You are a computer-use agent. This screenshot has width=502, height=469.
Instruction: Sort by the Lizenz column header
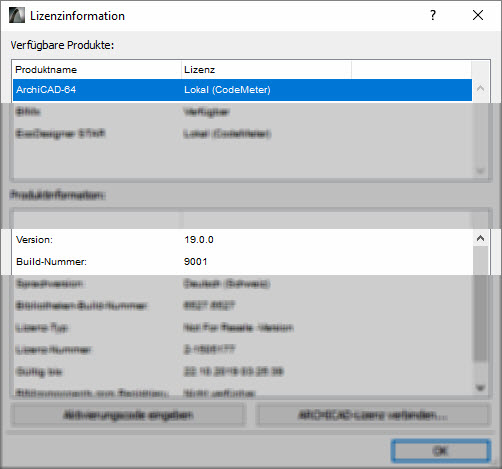(x=266, y=70)
